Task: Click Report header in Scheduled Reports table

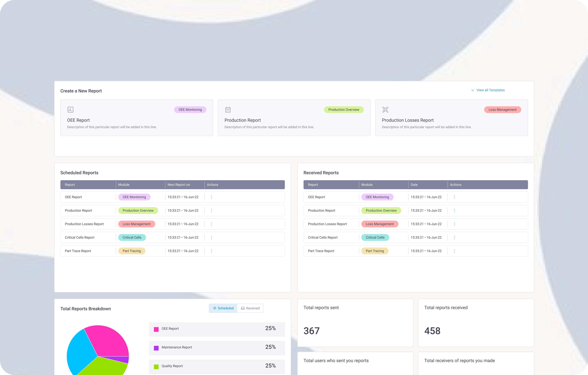Action: pos(70,185)
